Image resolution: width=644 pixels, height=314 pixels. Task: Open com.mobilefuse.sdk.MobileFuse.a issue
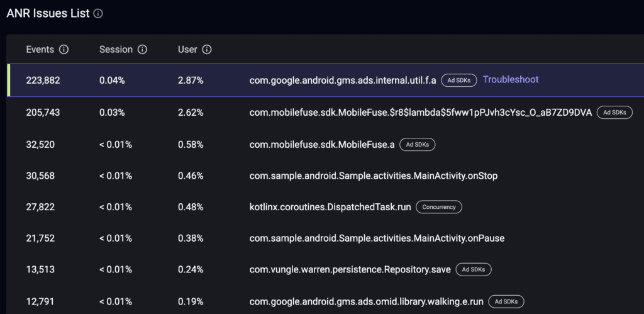(x=322, y=145)
